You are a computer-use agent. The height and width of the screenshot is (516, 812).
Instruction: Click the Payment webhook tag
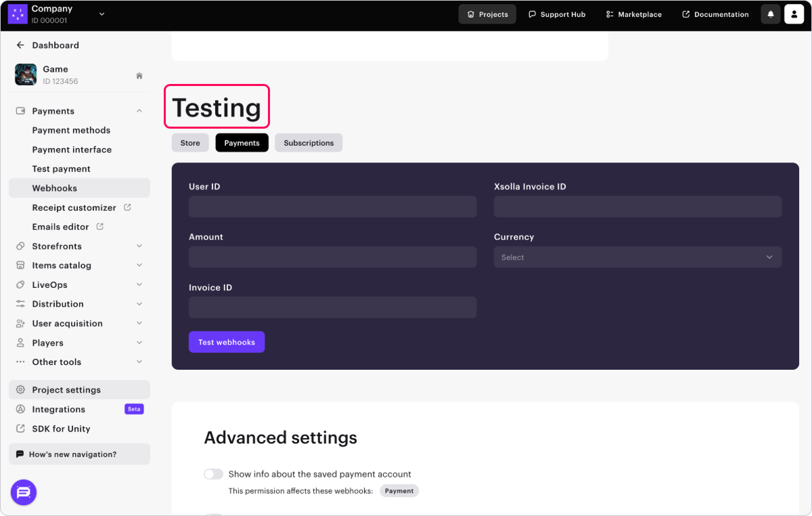pos(399,491)
